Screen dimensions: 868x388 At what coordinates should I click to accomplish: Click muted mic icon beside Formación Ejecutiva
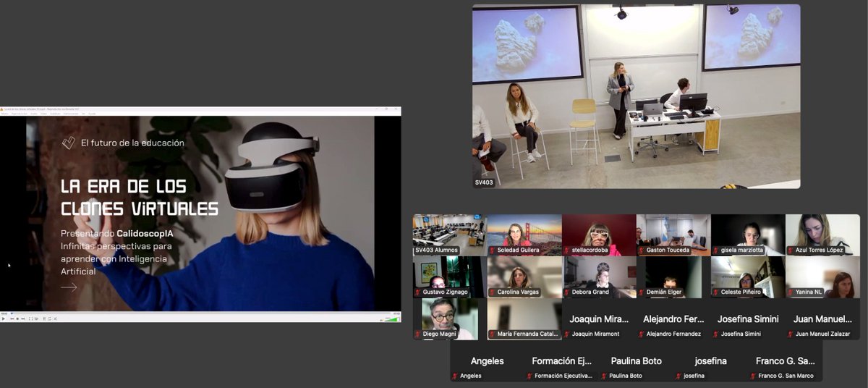tap(529, 376)
